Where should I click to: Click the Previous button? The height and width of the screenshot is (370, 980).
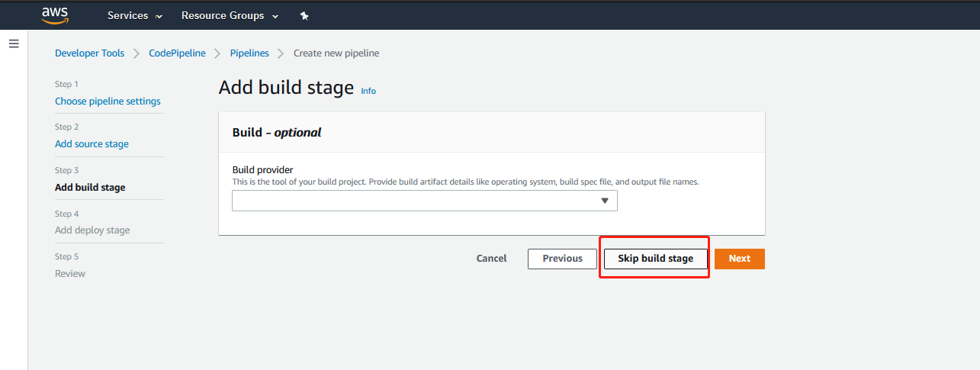[563, 259]
